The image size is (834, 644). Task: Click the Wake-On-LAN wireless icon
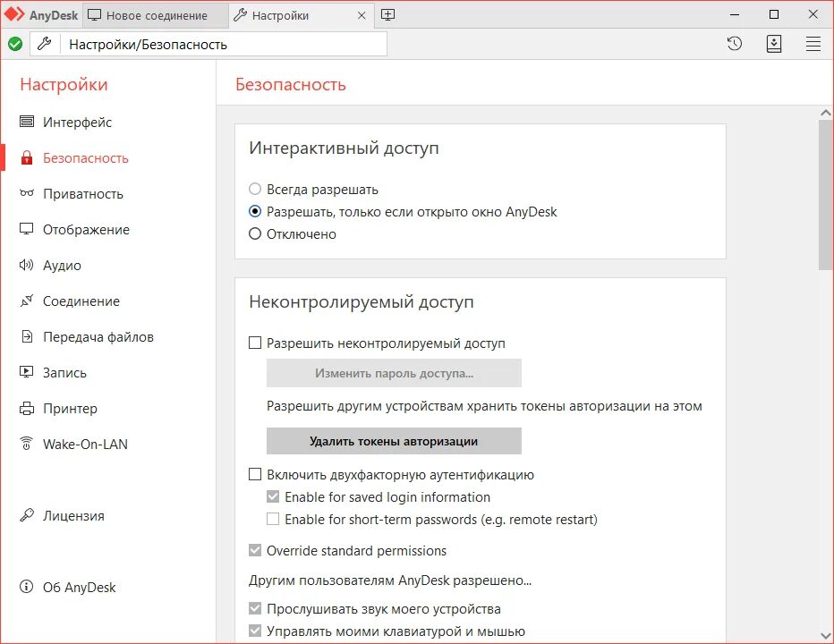pos(27,444)
